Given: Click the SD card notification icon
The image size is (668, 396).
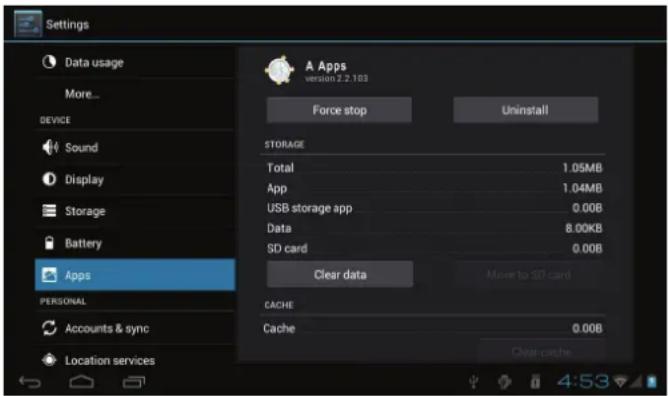Looking at the screenshot, I should click(536, 382).
